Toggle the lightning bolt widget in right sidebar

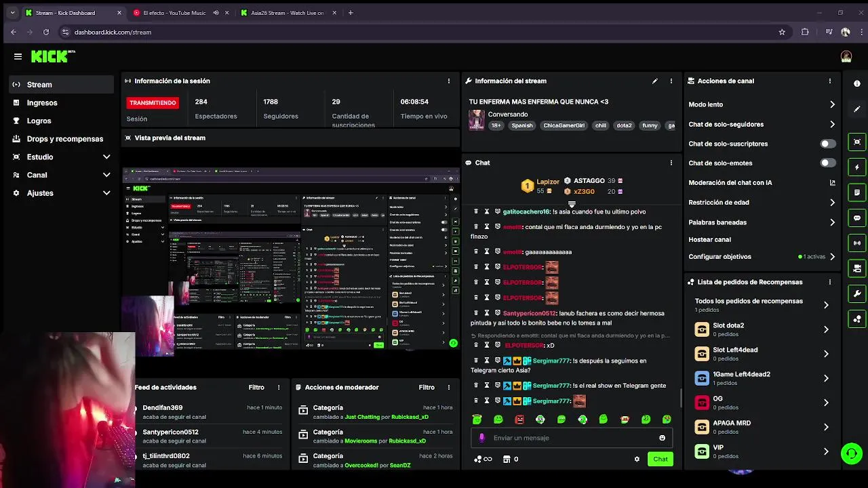857,167
